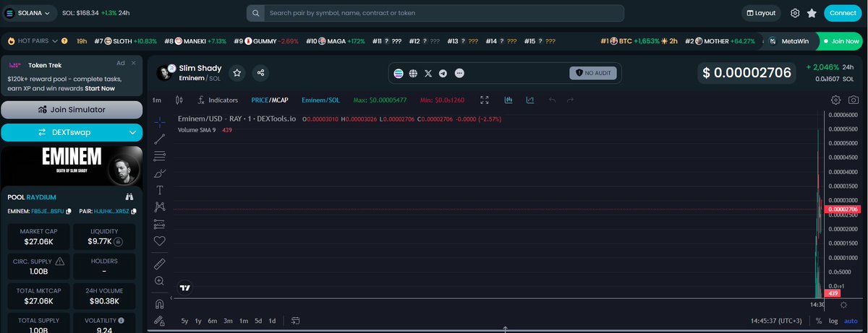868x333 pixels.
Task: Open the header favorites star icon
Action: [x=812, y=13]
